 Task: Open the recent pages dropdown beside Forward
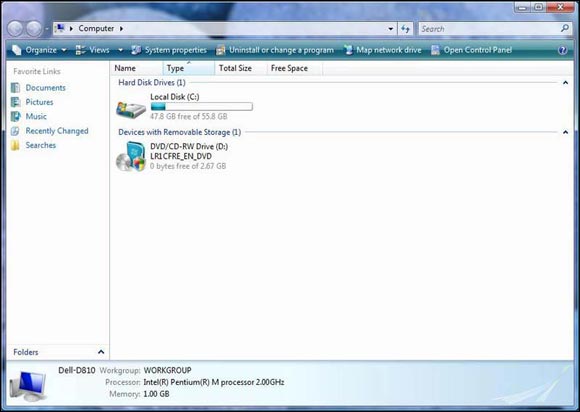coord(47,28)
